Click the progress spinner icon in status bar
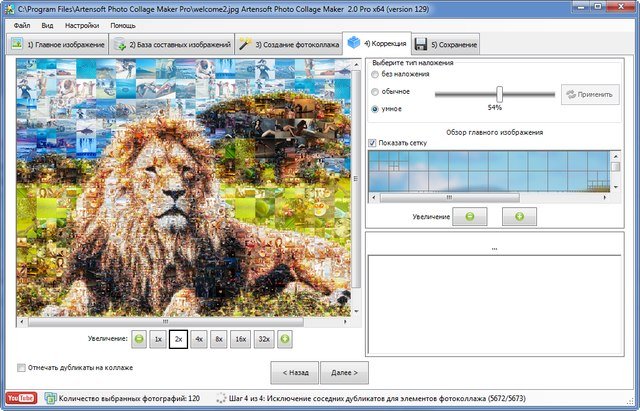 click(x=221, y=398)
